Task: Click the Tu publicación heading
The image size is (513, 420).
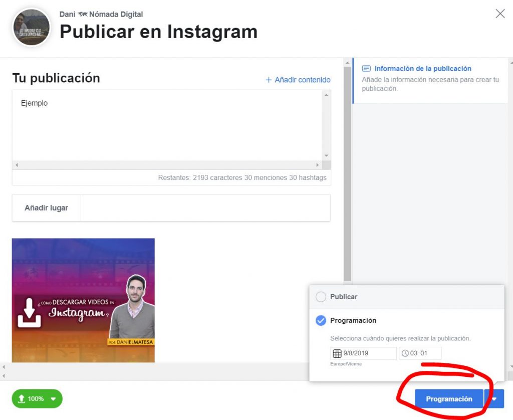Action: (x=56, y=78)
